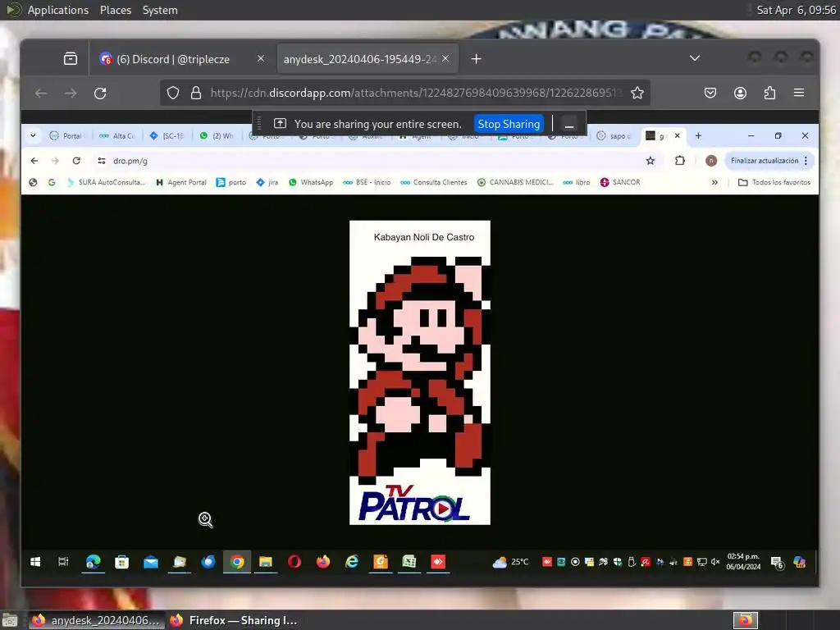This screenshot has width=840, height=630.
Task: Open Firefox icon in Windows taskbar
Action: (323, 562)
